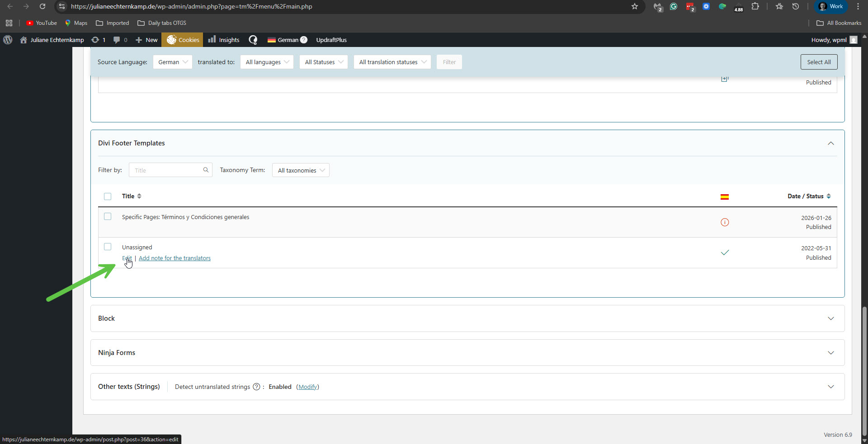
Task: Click Add note for the translators
Action: (175, 258)
